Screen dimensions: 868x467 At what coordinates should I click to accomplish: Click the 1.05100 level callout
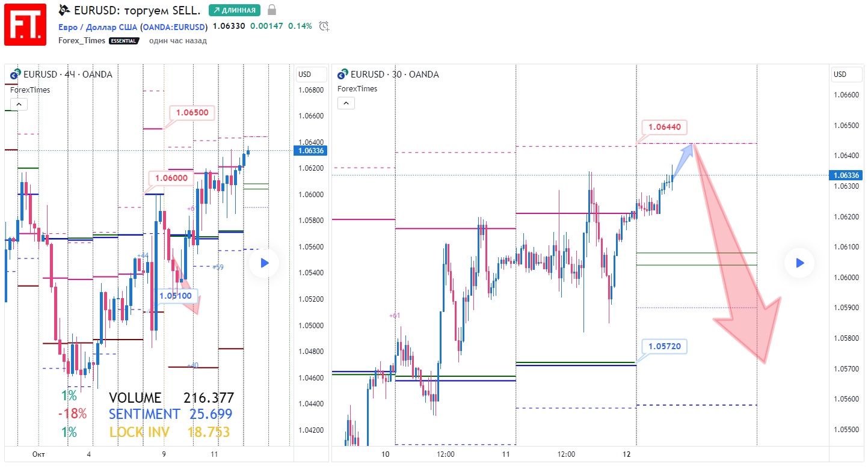click(x=176, y=295)
